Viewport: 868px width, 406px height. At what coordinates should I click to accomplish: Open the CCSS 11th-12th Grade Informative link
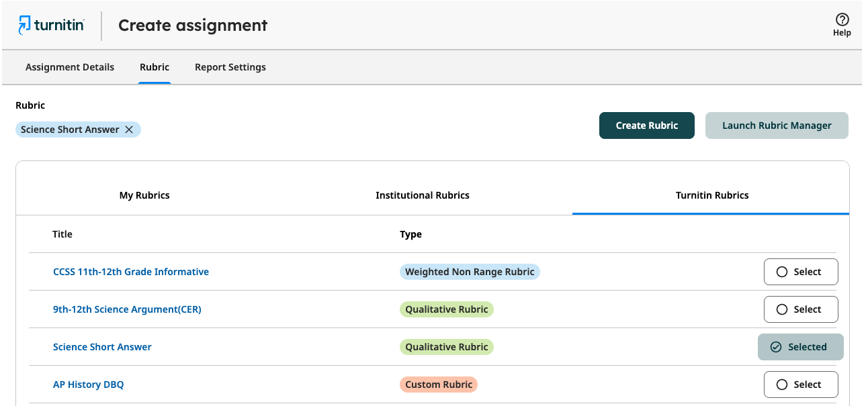pos(131,272)
